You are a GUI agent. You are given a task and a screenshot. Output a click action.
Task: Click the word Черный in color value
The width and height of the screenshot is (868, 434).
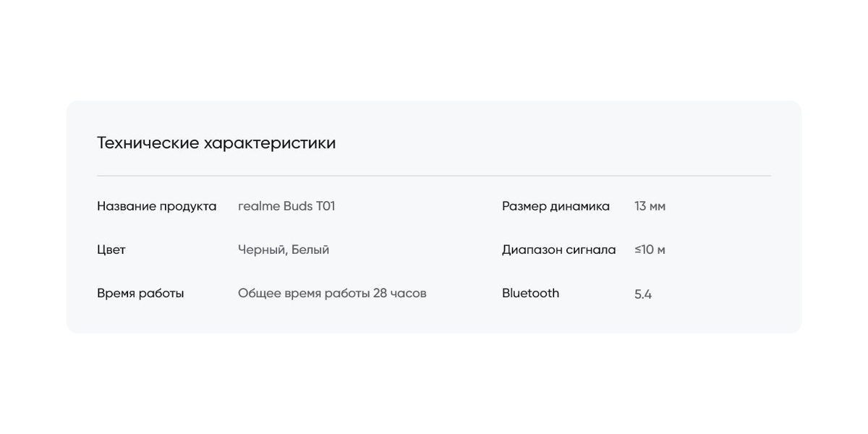[261, 250]
